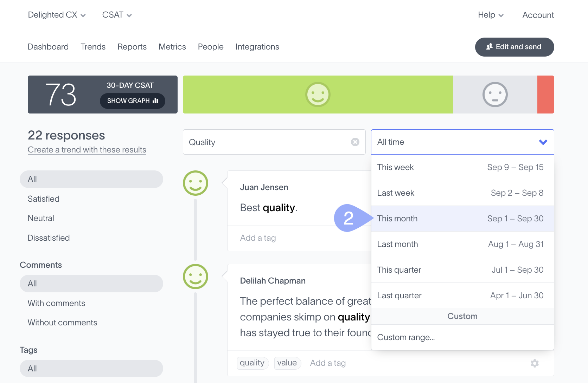Click Add a tag under Juan Jensen
This screenshot has height=383, width=588.
point(258,238)
